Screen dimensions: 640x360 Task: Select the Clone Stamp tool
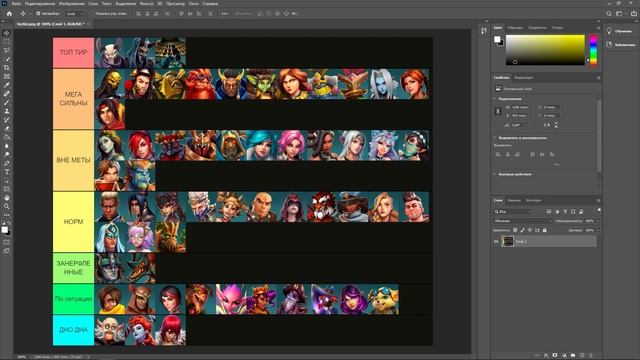tap(7, 111)
